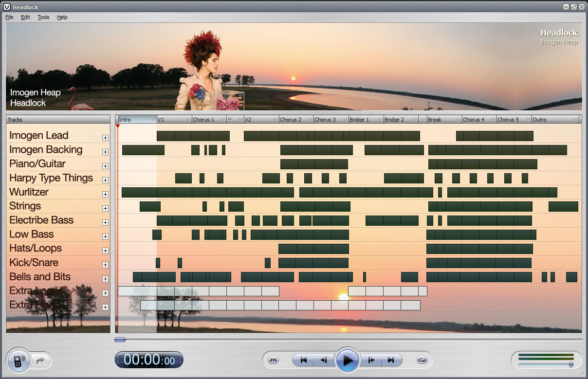
Task: Open the V1 section dropdown arrow
Action: [188, 120]
